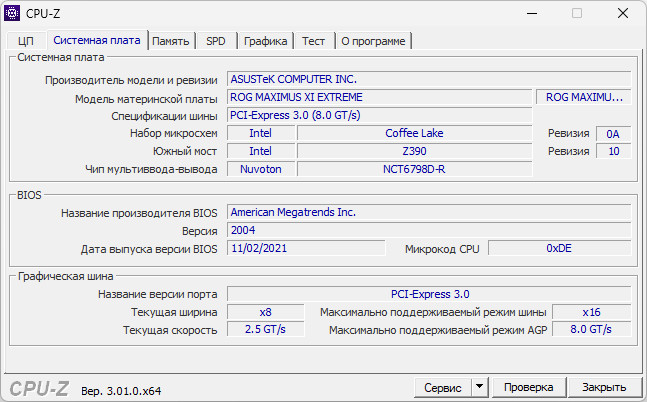The image size is (647, 402).
Task: Click the PCI-Express 3.0 (8.0 GT/s) bus field
Action: [379, 116]
